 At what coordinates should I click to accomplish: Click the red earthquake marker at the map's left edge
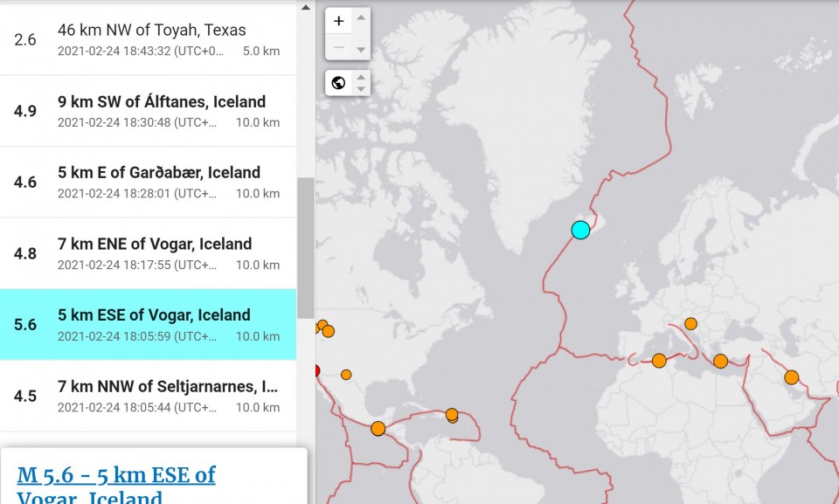[316, 370]
